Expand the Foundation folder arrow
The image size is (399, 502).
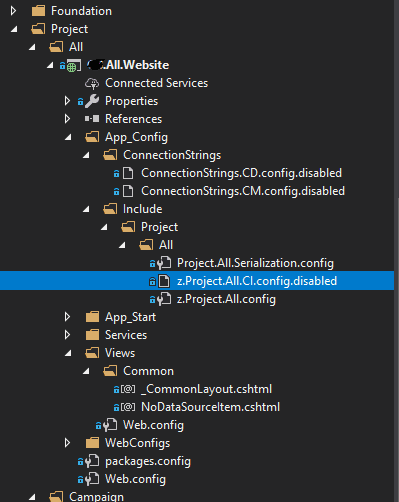(x=13, y=11)
